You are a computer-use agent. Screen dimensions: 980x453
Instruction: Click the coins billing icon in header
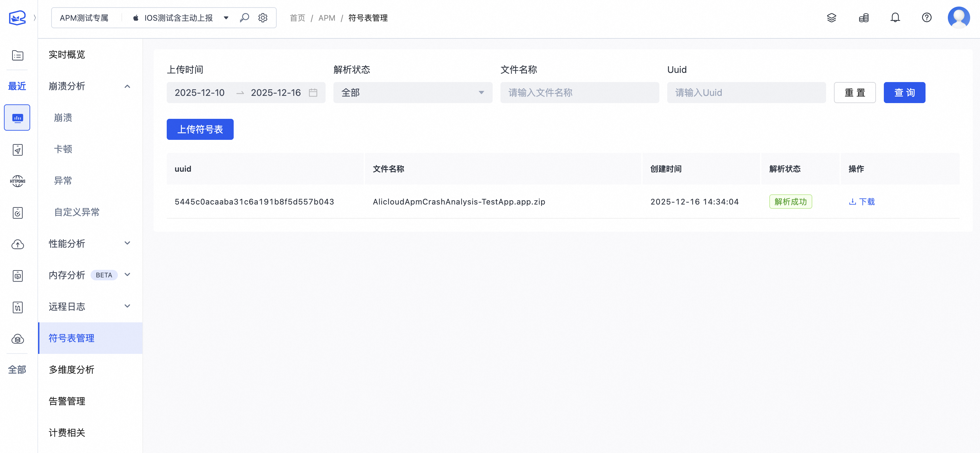pyautogui.click(x=863, y=17)
